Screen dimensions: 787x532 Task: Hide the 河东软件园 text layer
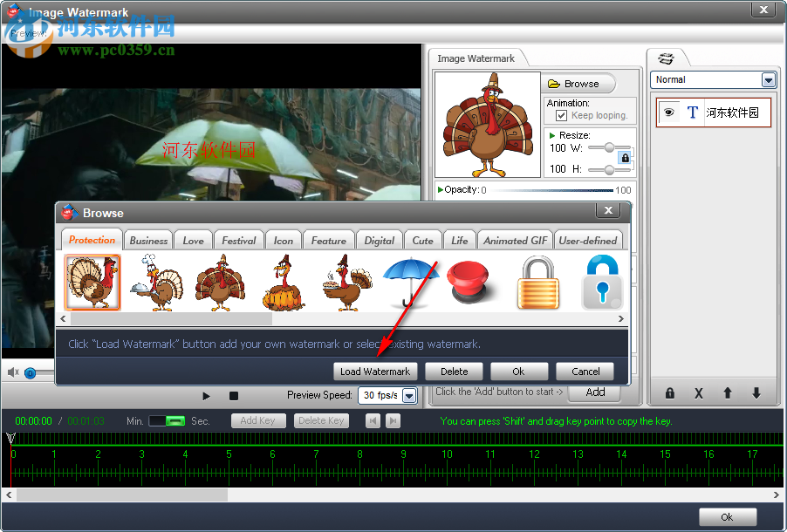click(x=668, y=112)
